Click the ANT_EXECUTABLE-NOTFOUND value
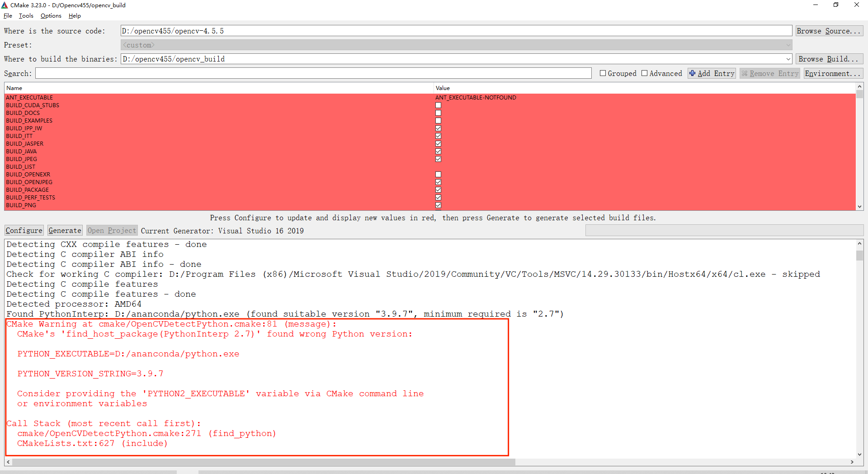Viewport: 868px width, 474px height. tap(476, 98)
